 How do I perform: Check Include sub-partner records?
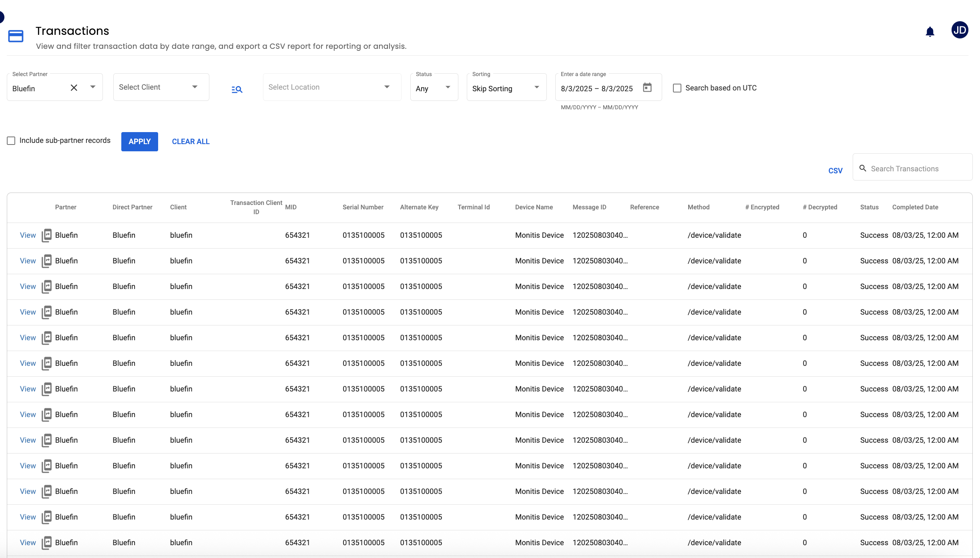pos(11,141)
